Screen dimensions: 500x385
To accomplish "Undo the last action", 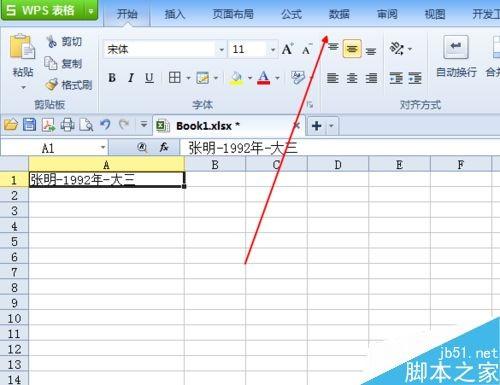I will (x=105, y=124).
